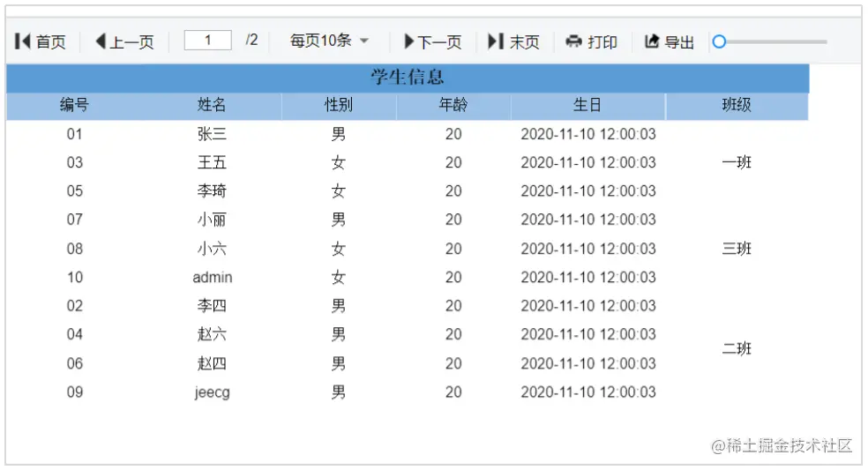
Task: Click the 三班 class cell
Action: [737, 249]
